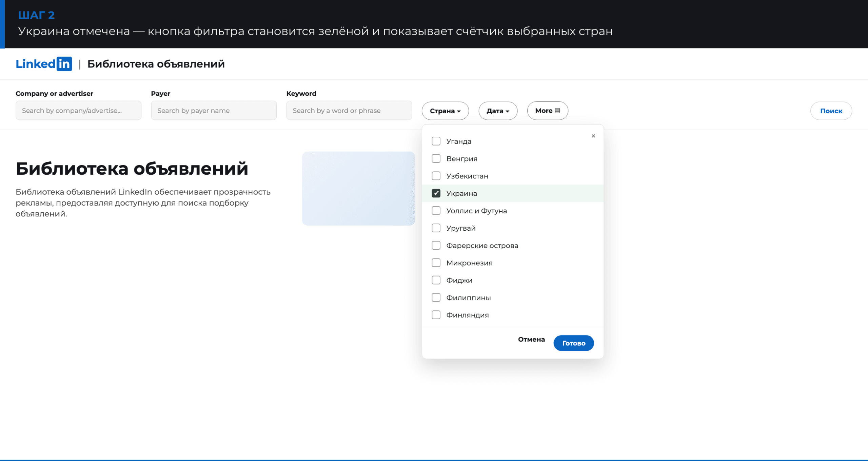Image resolution: width=868 pixels, height=461 pixels.
Task: Check the Микронезия checkbox
Action: pyautogui.click(x=436, y=263)
